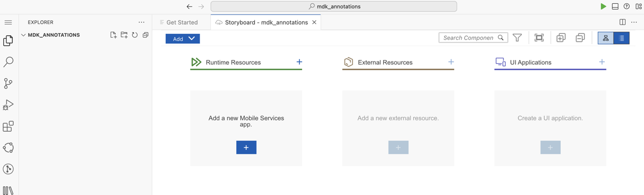Click the fit-to-screen icon in storyboard toolbar
The image size is (644, 195).
coord(539,38)
